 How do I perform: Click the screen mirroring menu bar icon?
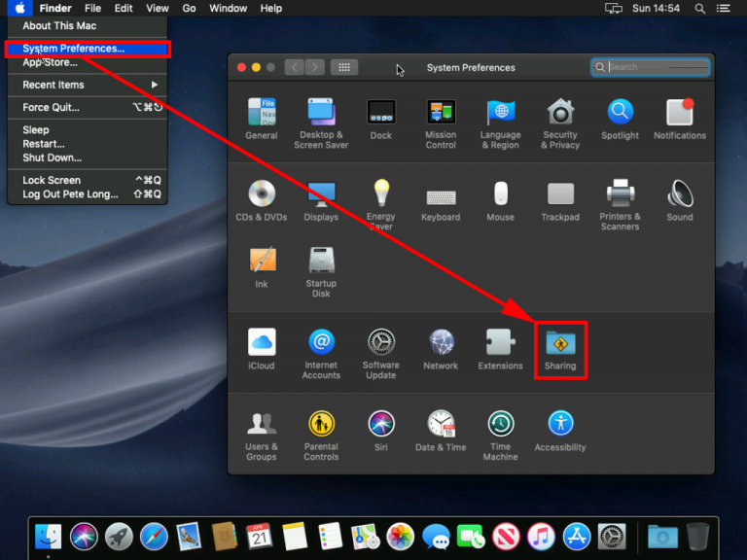613,8
